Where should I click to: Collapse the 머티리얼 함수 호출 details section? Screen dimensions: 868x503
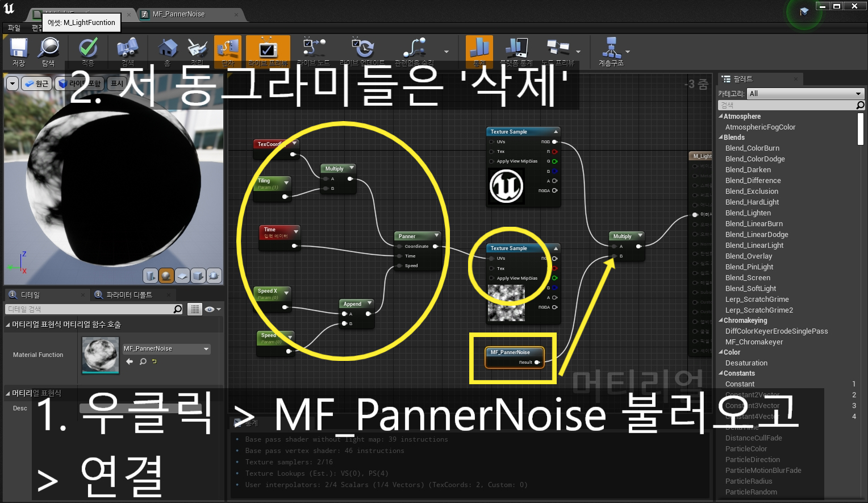tap(8, 325)
